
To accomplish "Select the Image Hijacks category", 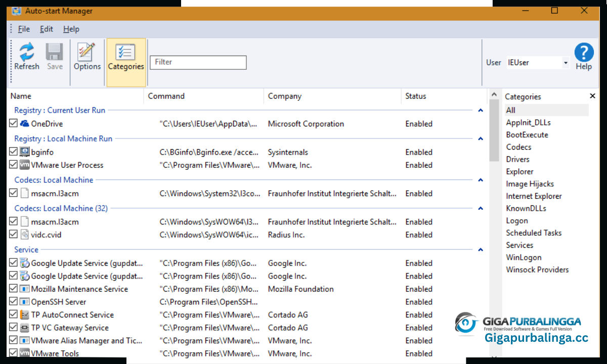I will pyautogui.click(x=530, y=184).
